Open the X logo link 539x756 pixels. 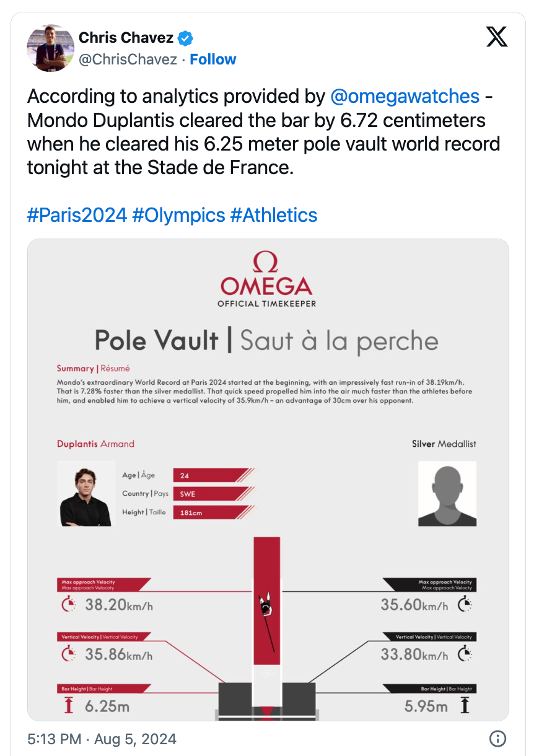coord(496,38)
